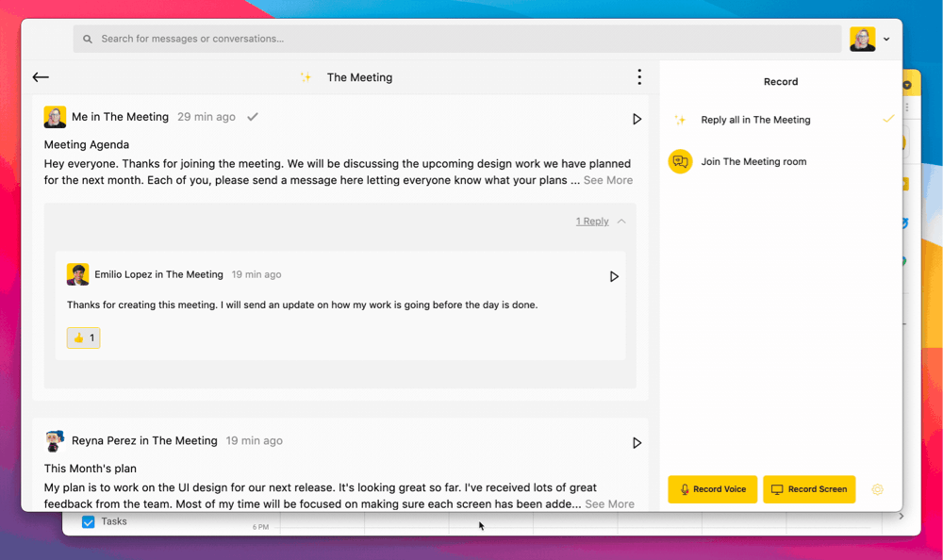Expand This Month's plan with See More
The width and height of the screenshot is (943, 560).
pyautogui.click(x=610, y=504)
